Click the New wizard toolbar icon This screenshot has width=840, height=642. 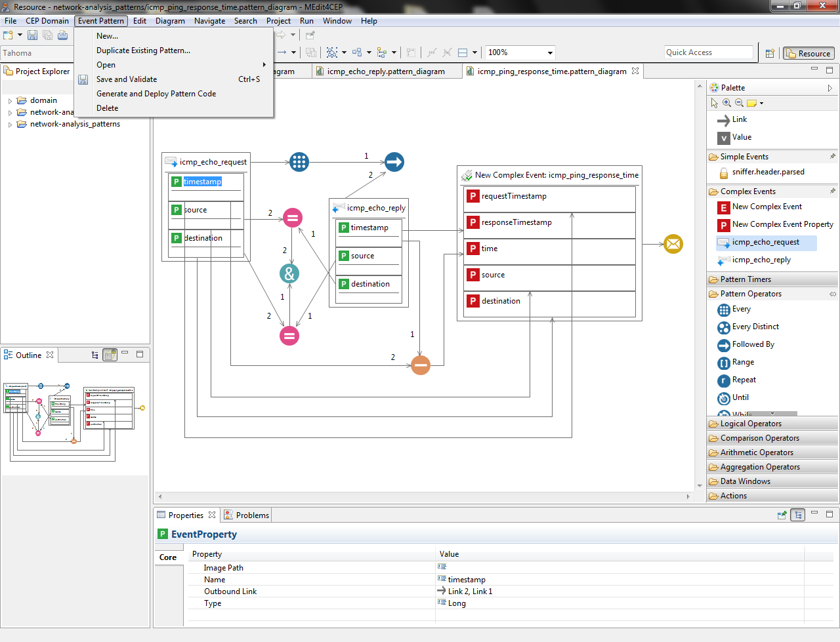[x=9, y=35]
